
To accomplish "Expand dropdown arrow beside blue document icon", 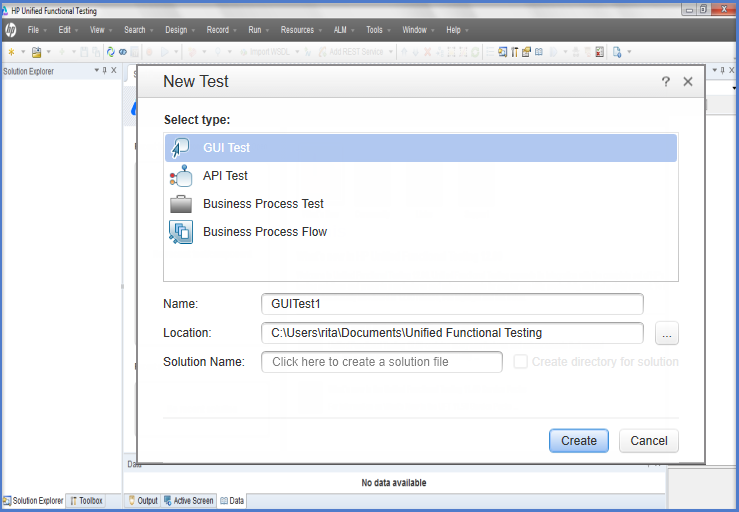I will [629, 52].
